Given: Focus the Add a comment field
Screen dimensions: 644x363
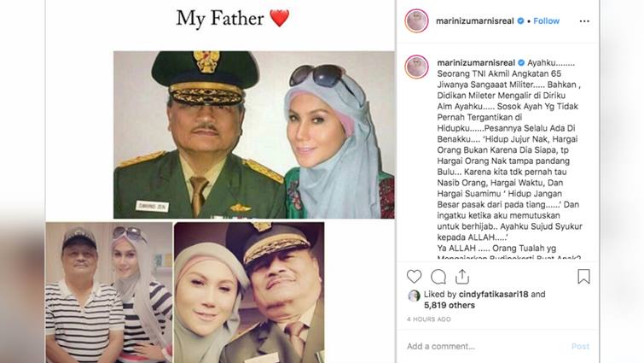Looking at the screenshot, I should coord(484,346).
